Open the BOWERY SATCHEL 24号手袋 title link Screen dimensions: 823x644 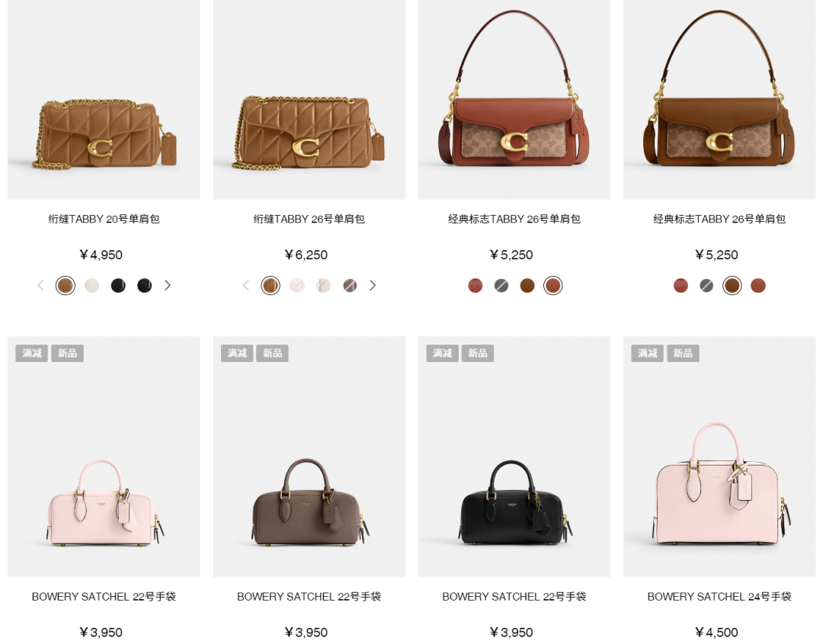[719, 596]
